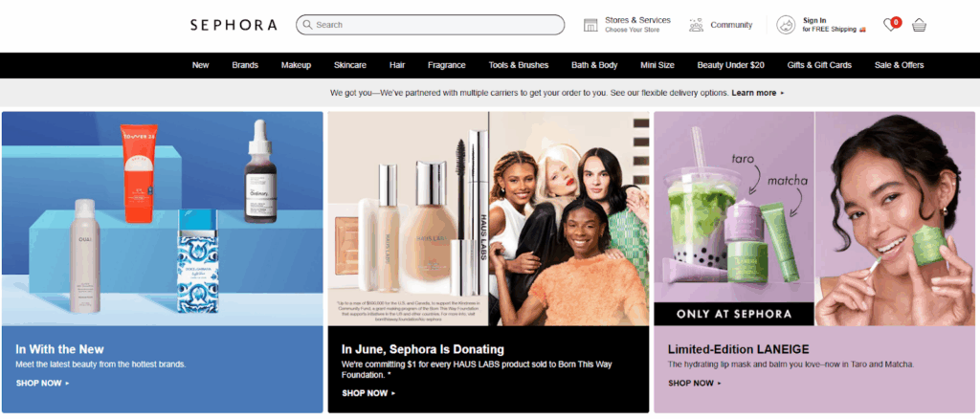Screen dimensions: 980x419
Task: Open the Brands menu item
Action: click(x=245, y=65)
